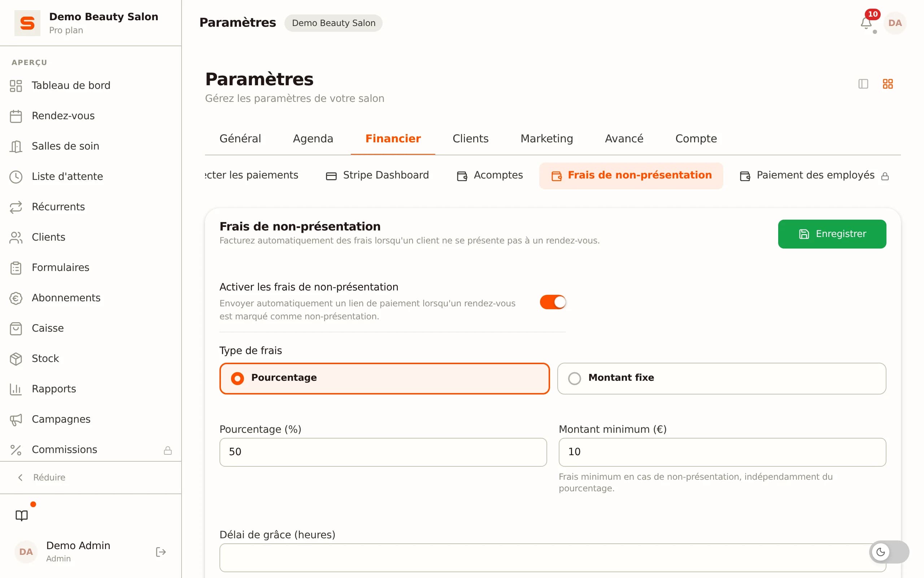The height and width of the screenshot is (578, 924).
Task: Open the Général settings tab
Action: (240, 138)
